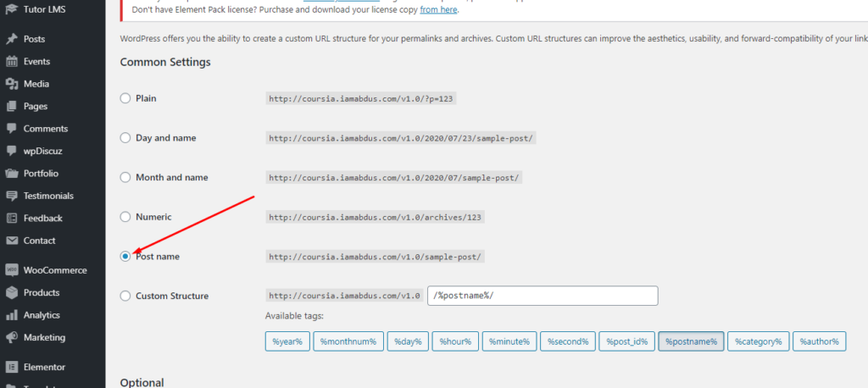Insert the %author% tag
868x388 pixels.
pyautogui.click(x=820, y=341)
